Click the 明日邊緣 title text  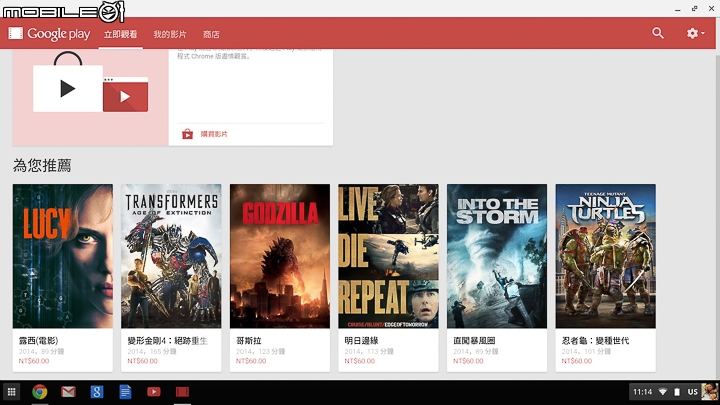361,341
